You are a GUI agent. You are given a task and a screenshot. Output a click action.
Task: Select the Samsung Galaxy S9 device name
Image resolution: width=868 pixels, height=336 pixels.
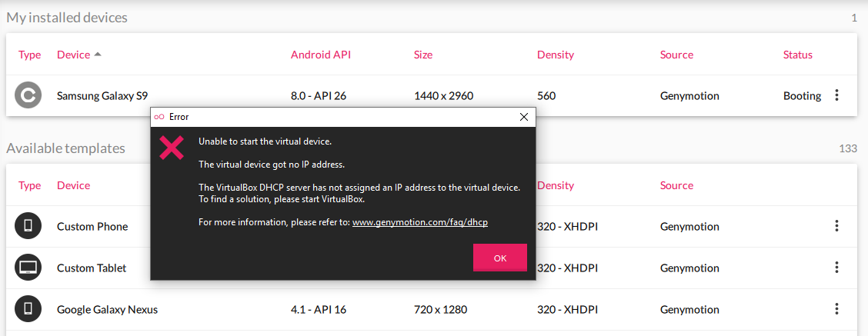[x=102, y=96]
